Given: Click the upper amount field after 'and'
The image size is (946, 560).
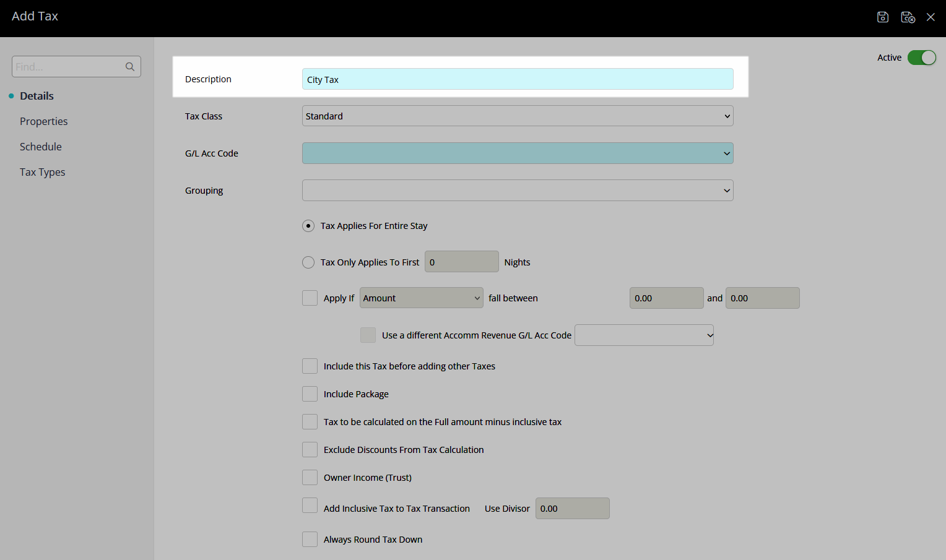Looking at the screenshot, I should (762, 298).
